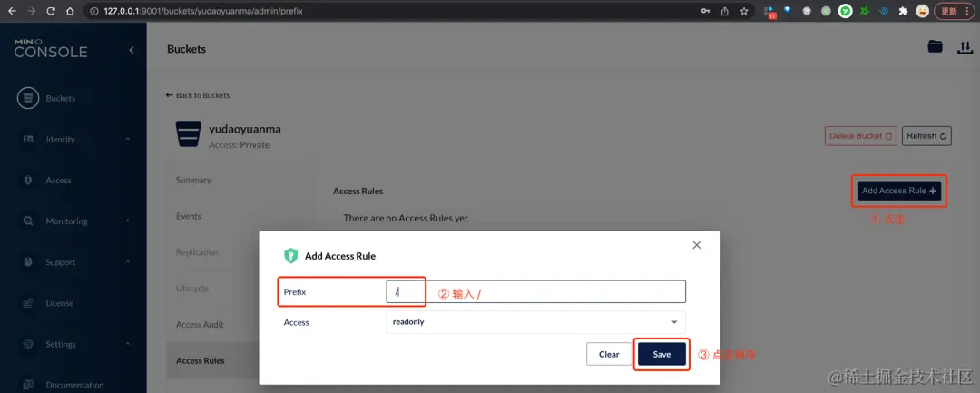Click the blue eye extension icon
The height and width of the screenshot is (393, 980).
tap(884, 11)
